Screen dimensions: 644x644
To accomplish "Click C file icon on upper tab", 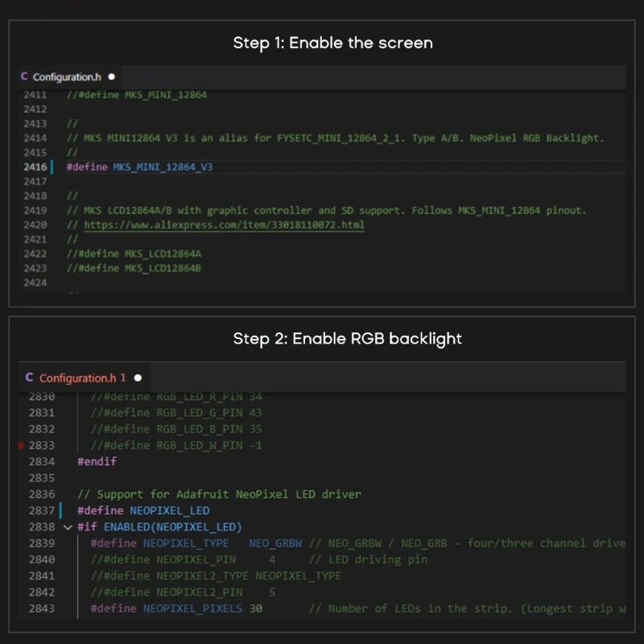I will pos(24,76).
